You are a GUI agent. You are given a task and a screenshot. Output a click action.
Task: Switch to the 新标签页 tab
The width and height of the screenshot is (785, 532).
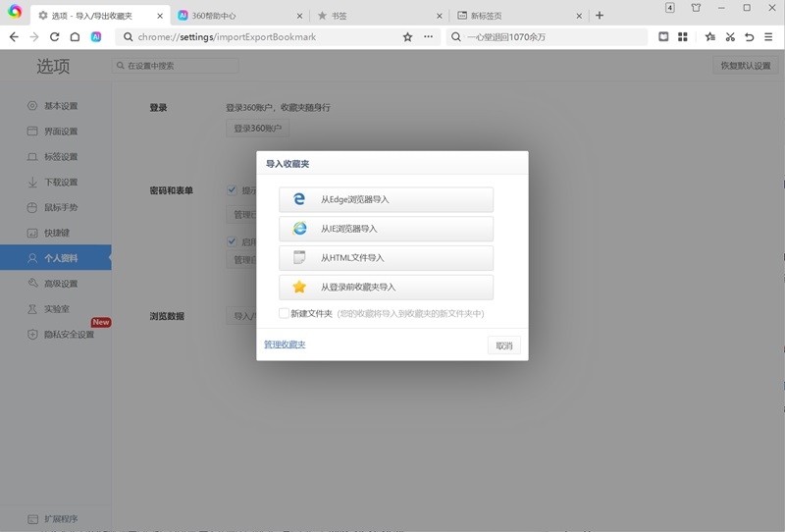coord(521,16)
